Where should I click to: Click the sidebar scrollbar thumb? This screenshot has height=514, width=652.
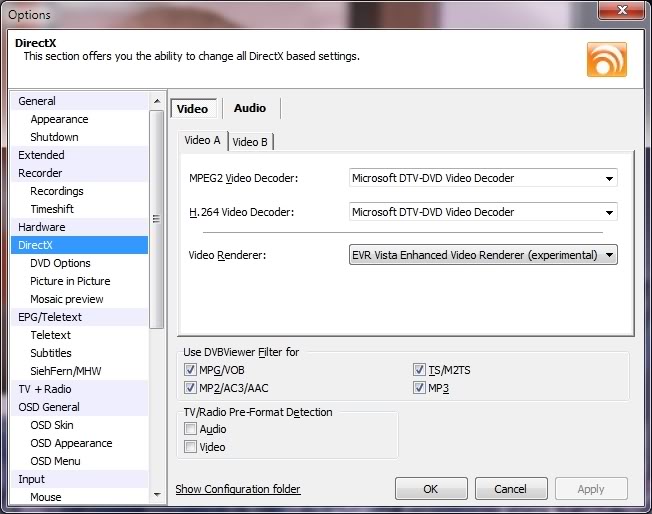tap(157, 219)
